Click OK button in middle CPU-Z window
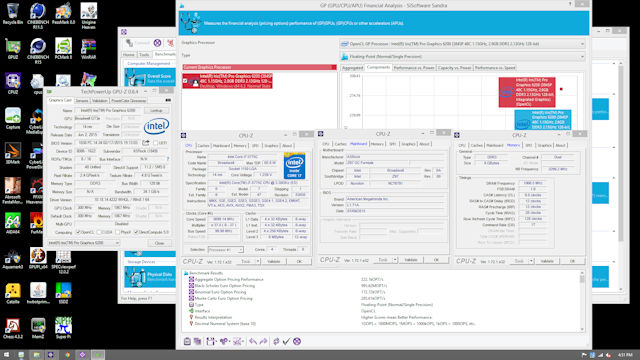This screenshot has width=640, height=360. tap(436, 260)
